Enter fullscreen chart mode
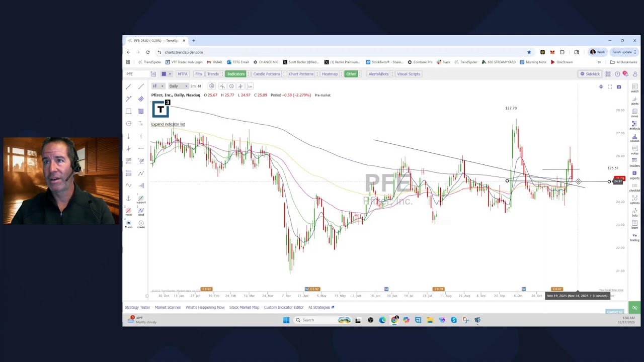 [610, 87]
